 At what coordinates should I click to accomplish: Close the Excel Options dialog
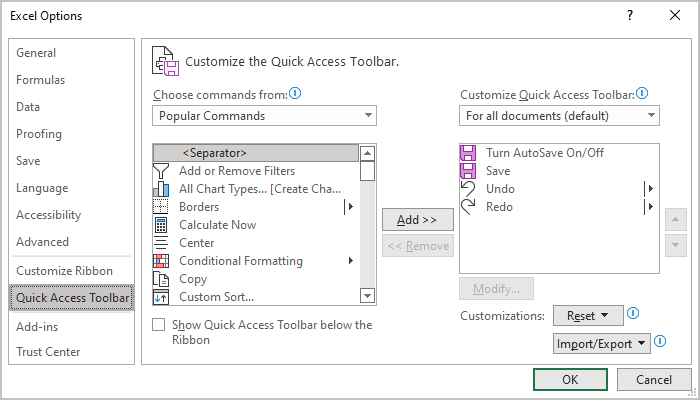675,16
